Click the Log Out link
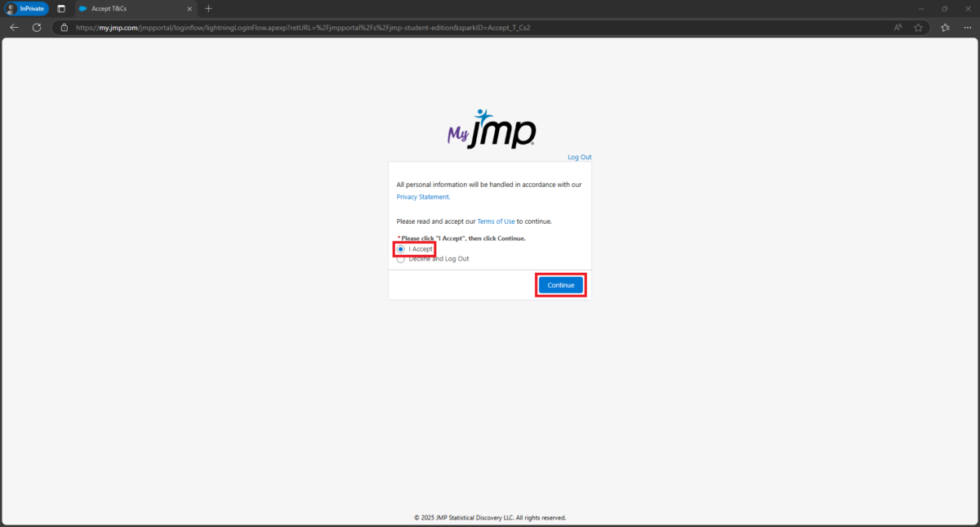This screenshot has width=980, height=527. [x=579, y=156]
